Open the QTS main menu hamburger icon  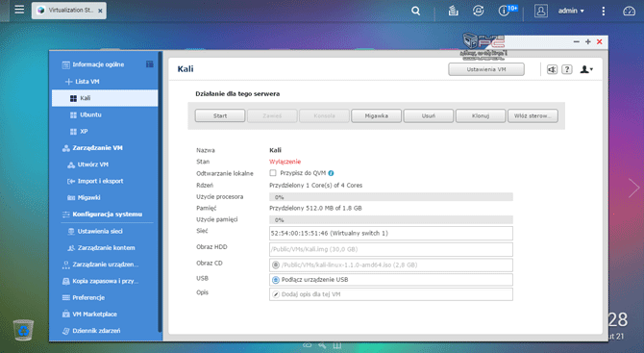click(19, 10)
